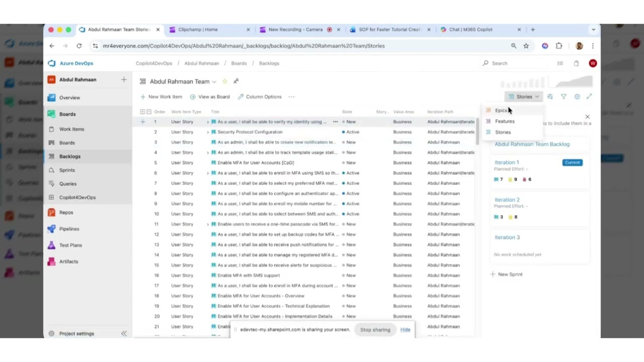Add new item via plus beside Abdul Rahmaan project
644x362 pixels.
point(124,79)
